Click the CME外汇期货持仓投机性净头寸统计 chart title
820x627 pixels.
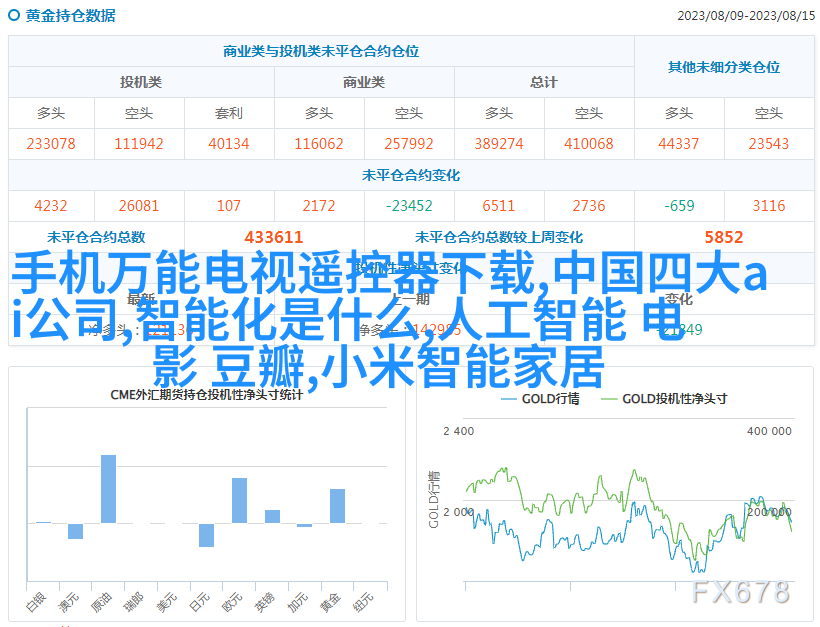tap(207, 395)
